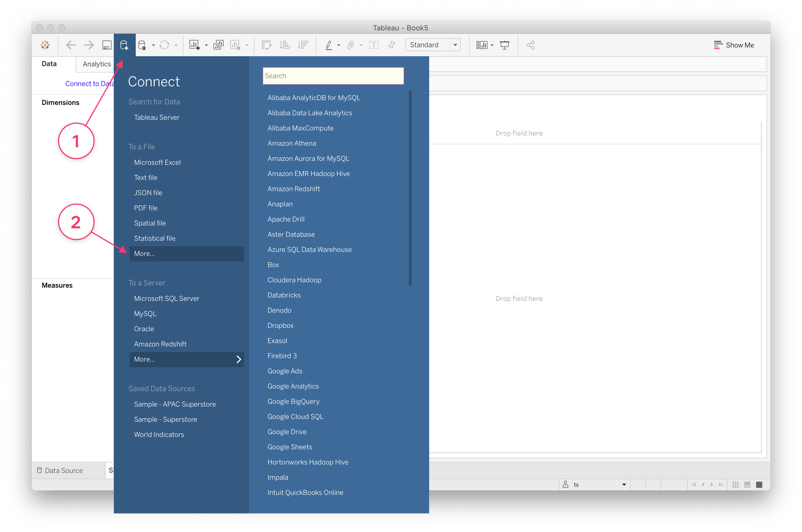The image size is (802, 532).
Task: Click the connector list scrollbar
Action: point(410,188)
